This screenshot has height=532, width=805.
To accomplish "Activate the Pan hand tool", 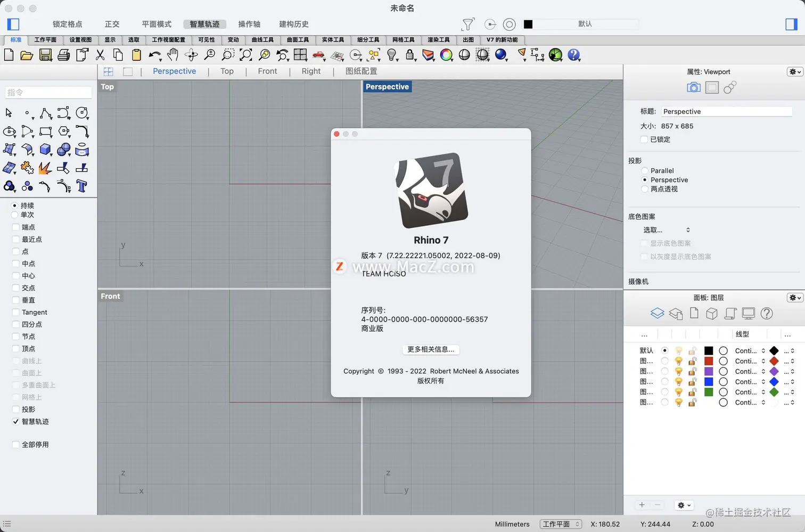I will pos(172,54).
